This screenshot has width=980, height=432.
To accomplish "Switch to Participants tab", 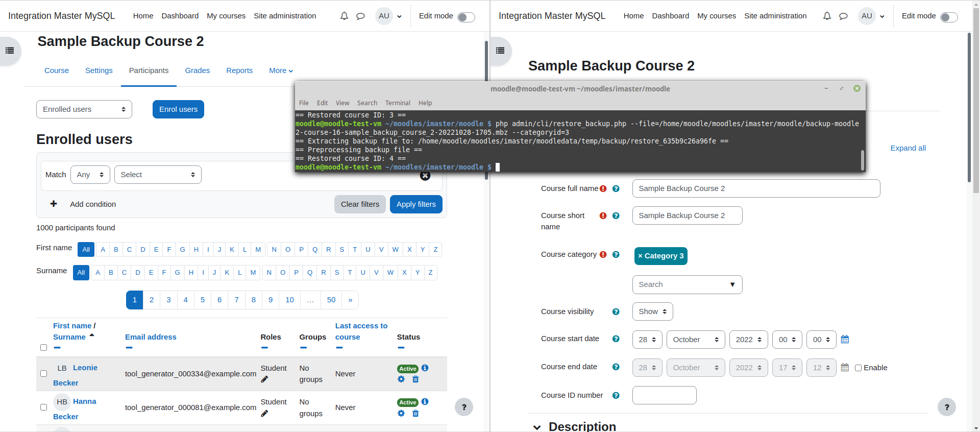I will tap(149, 70).
